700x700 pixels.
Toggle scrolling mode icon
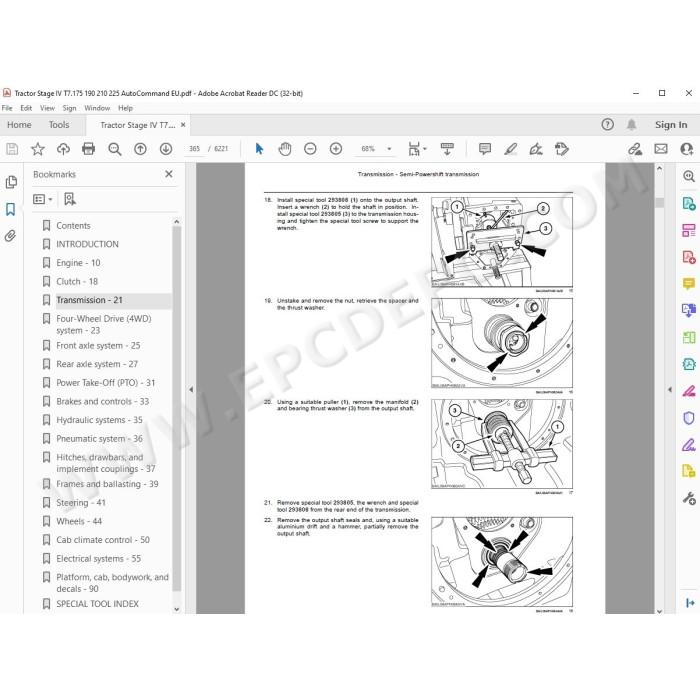tap(447, 149)
